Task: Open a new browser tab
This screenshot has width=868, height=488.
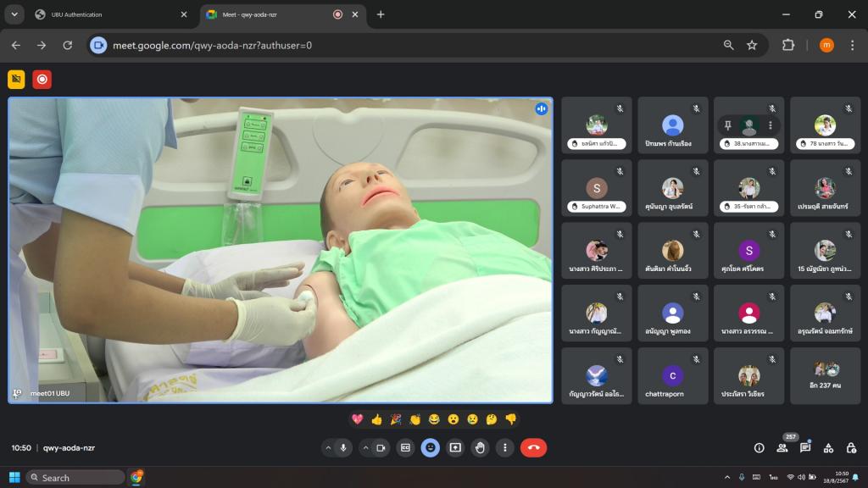Action: tap(381, 14)
